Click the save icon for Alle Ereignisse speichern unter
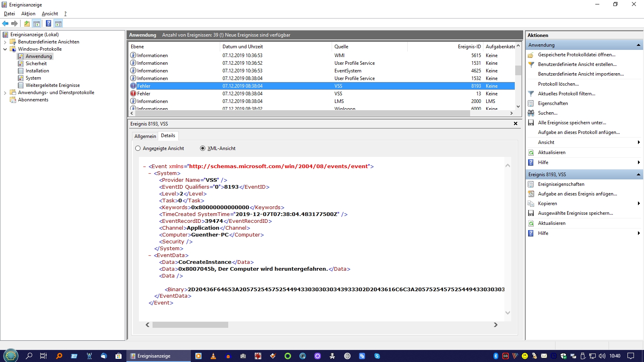The image size is (644, 362). click(x=531, y=123)
